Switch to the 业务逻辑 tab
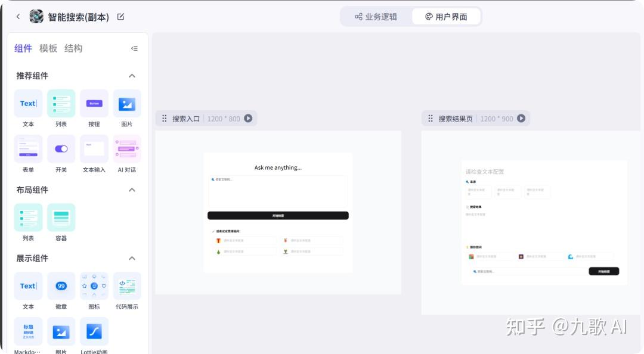644x354 pixels. click(x=376, y=17)
